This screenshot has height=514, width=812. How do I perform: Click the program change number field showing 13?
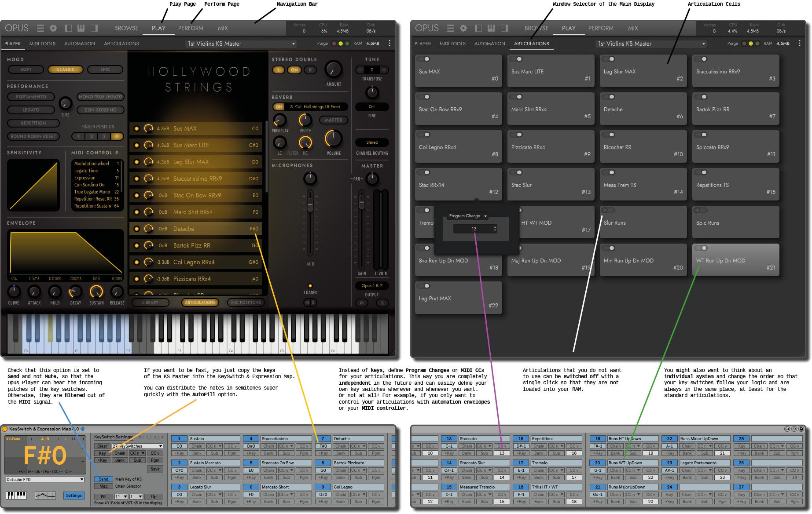point(475,229)
